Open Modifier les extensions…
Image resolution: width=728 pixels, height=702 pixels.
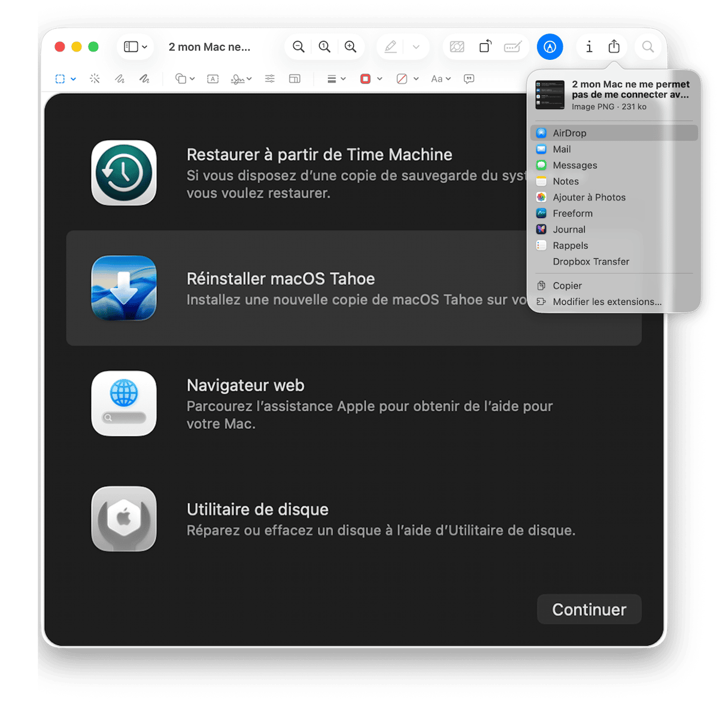point(614,302)
